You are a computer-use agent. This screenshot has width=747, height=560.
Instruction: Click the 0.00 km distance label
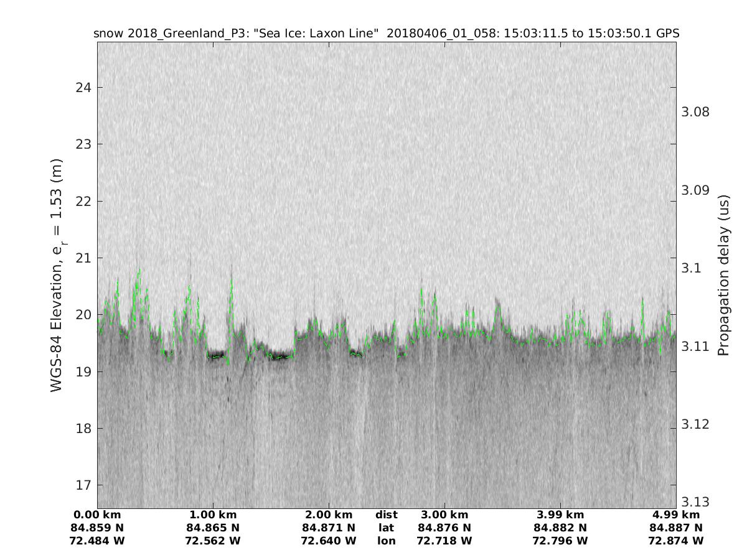[x=98, y=515]
